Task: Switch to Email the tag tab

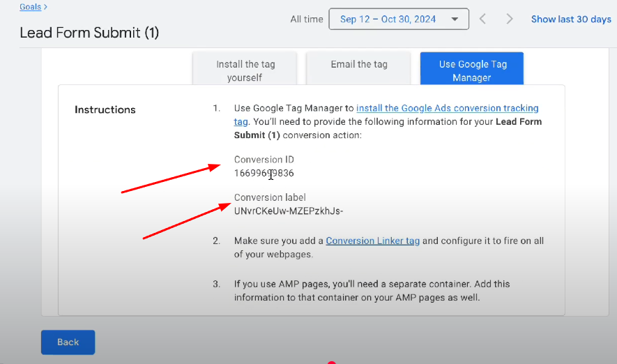Action: [x=358, y=69]
